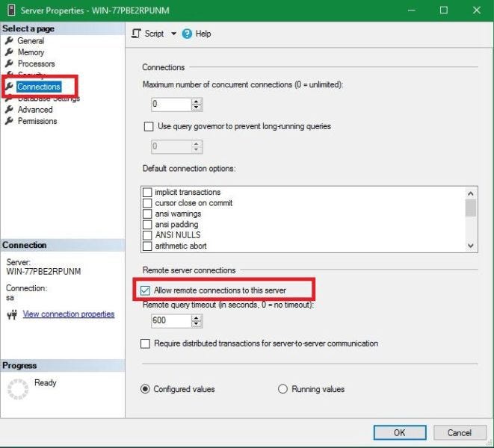Decrease maximum concurrent connections value
The height and width of the screenshot is (448, 494).
[197, 108]
